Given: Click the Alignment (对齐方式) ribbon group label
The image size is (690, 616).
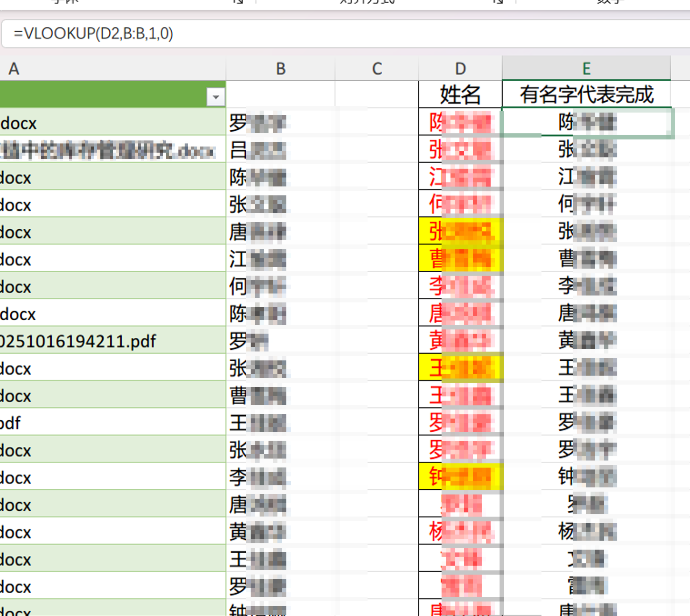Looking at the screenshot, I should (366, 2).
